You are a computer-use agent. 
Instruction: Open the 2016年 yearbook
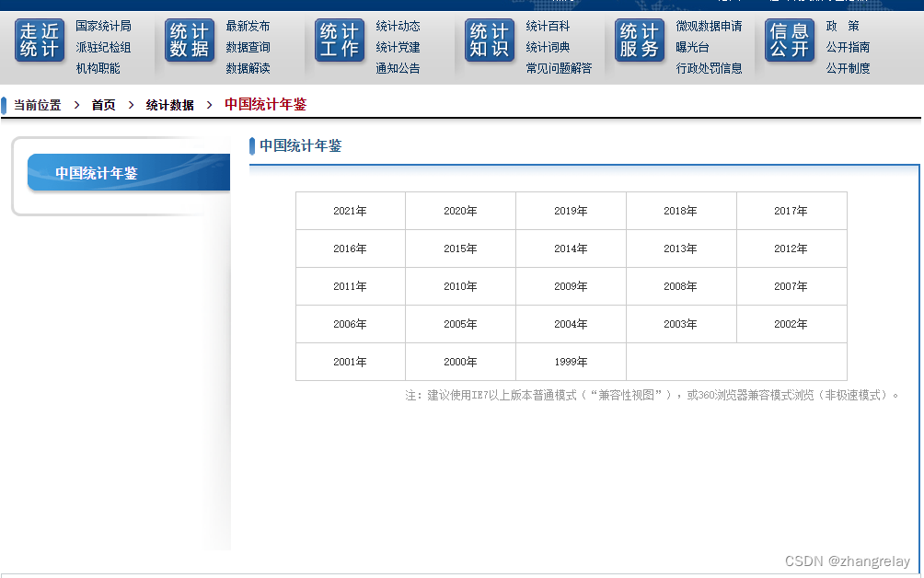(x=350, y=249)
